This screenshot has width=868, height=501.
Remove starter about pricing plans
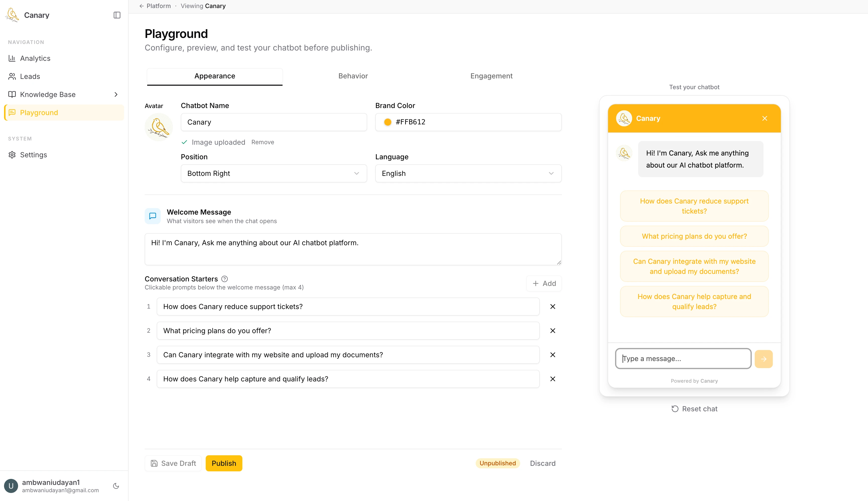click(x=553, y=331)
